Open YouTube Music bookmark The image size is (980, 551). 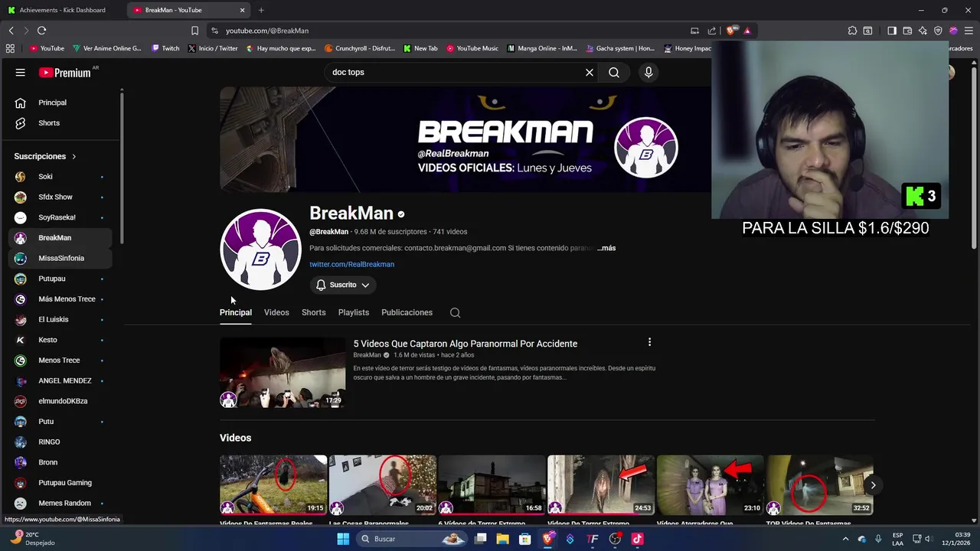[472, 48]
